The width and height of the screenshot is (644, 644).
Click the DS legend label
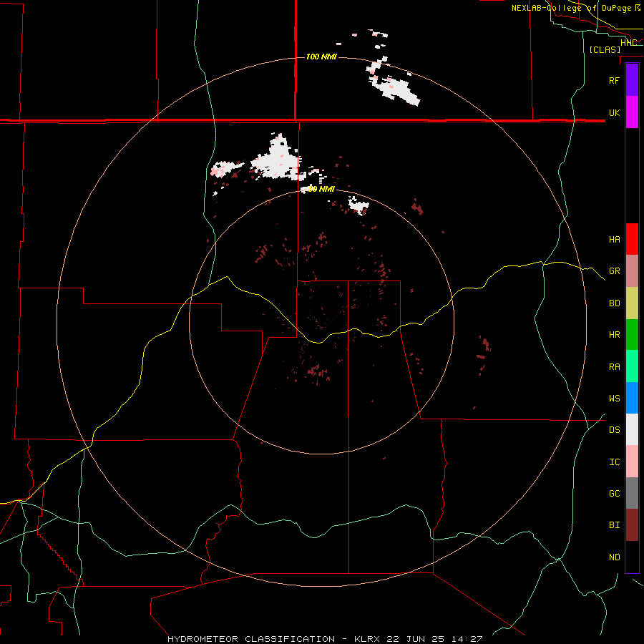point(614,430)
